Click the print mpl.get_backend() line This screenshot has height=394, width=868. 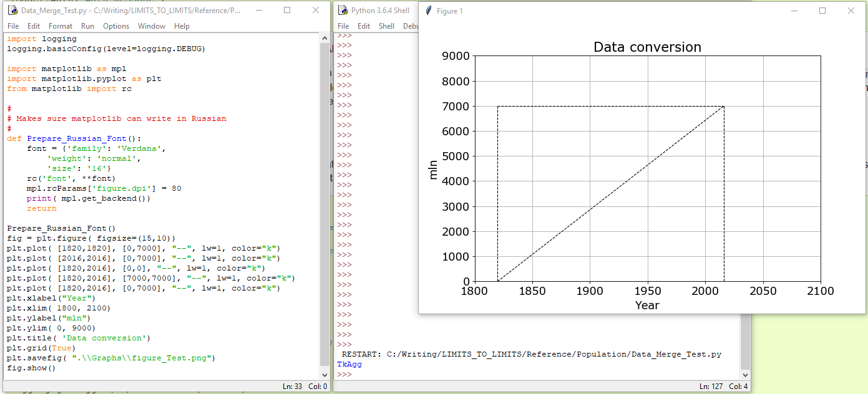pyautogui.click(x=89, y=198)
